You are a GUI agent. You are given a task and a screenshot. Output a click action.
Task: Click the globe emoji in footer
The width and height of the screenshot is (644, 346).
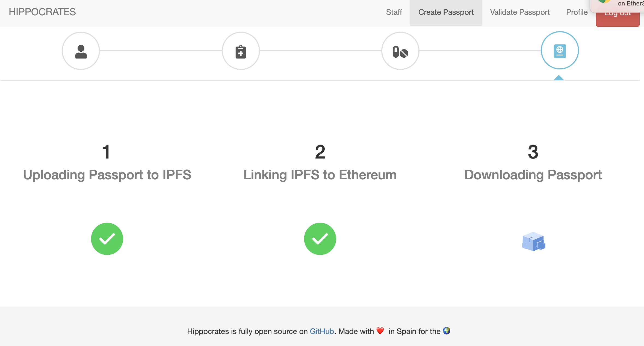tap(447, 331)
